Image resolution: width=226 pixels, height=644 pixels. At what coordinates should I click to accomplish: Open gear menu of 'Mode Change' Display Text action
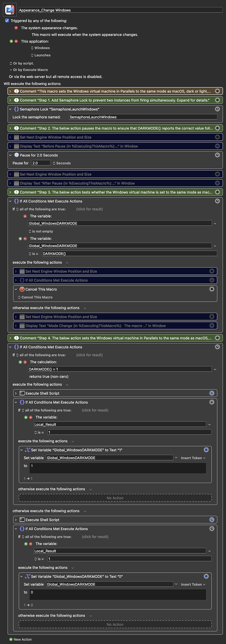pyautogui.click(x=212, y=325)
